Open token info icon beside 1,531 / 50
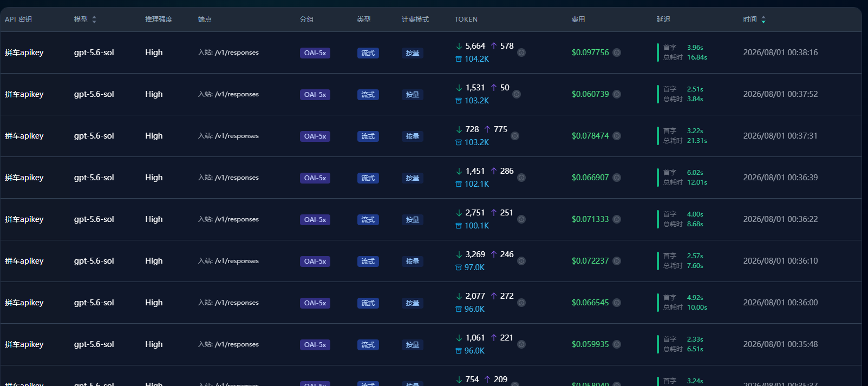The width and height of the screenshot is (868, 386). click(517, 94)
